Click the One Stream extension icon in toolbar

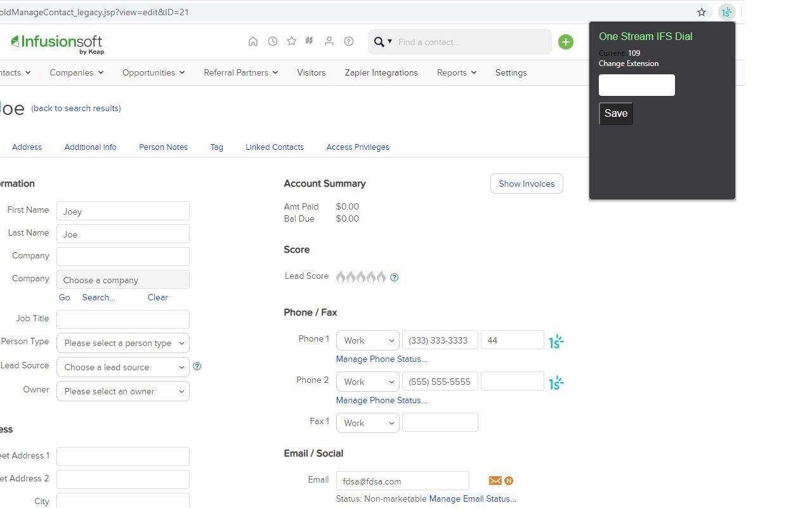(726, 12)
